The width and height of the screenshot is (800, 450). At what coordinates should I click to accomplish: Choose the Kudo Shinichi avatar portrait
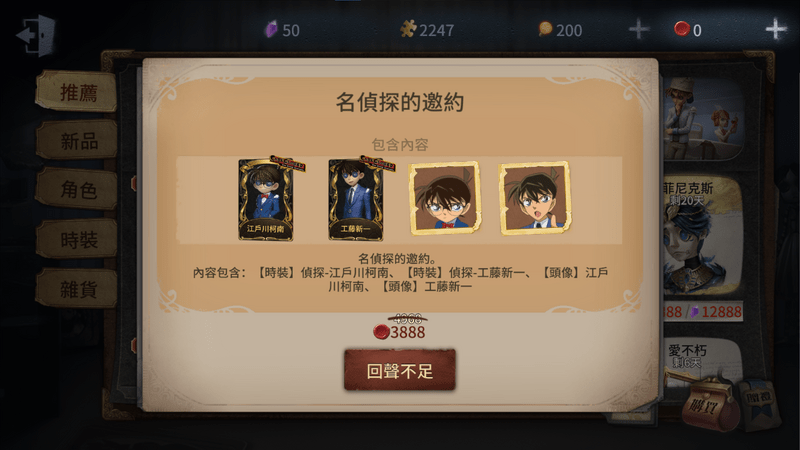[535, 198]
